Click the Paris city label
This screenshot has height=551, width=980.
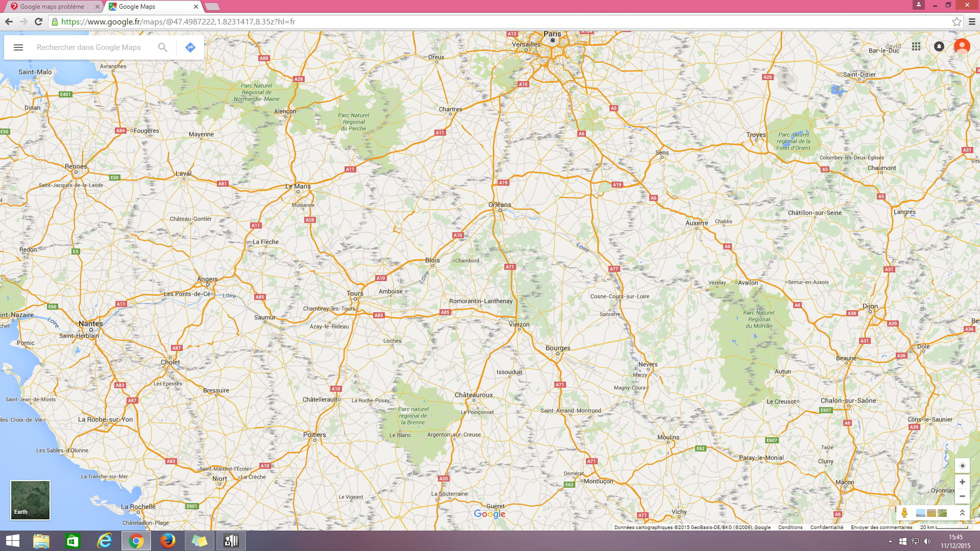552,34
